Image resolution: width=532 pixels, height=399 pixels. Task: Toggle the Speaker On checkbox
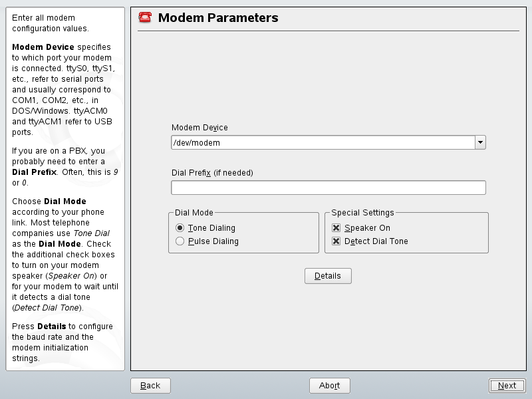click(336, 228)
